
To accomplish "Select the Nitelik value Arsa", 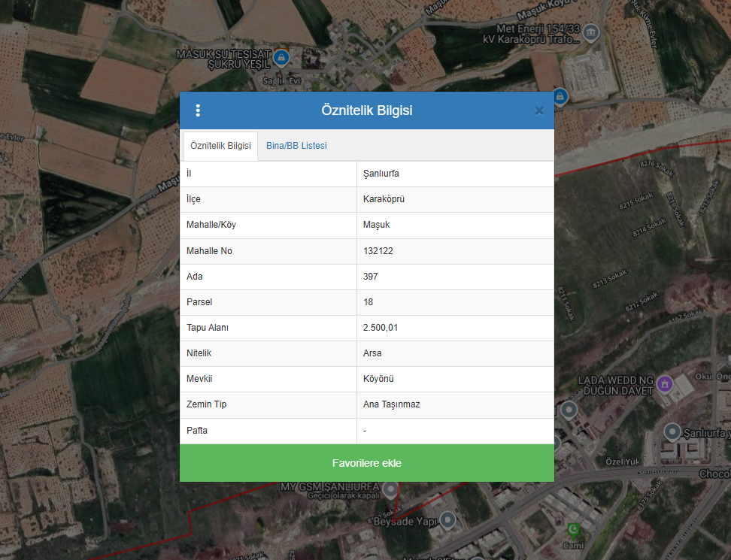I will click(x=372, y=353).
